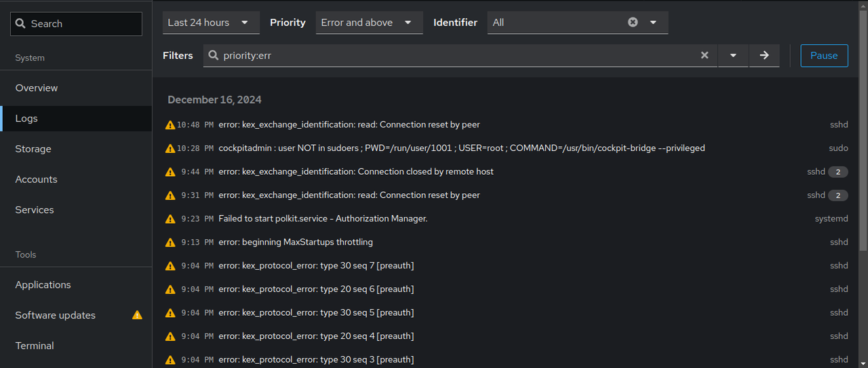
Task: Click warning icon of the MaxStartups throttling entry
Action: tap(170, 242)
